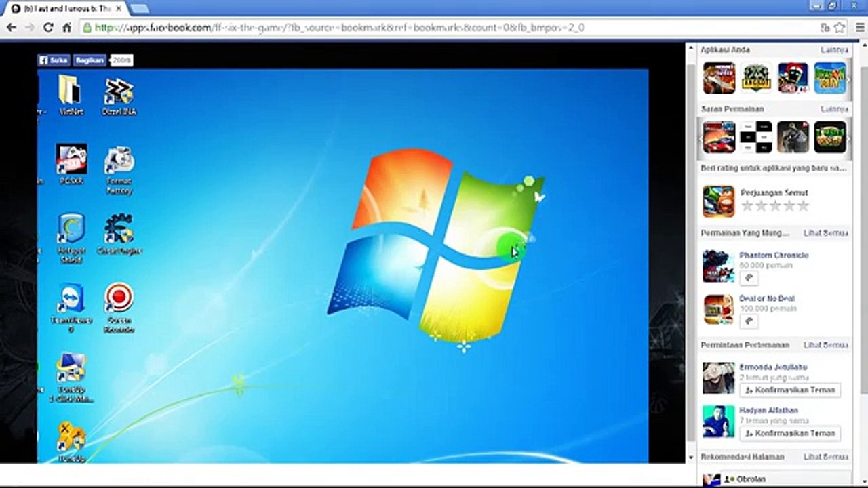Image resolution: width=868 pixels, height=488 pixels.
Task: Launch the Screen Recorder shortcut
Action: click(x=119, y=308)
